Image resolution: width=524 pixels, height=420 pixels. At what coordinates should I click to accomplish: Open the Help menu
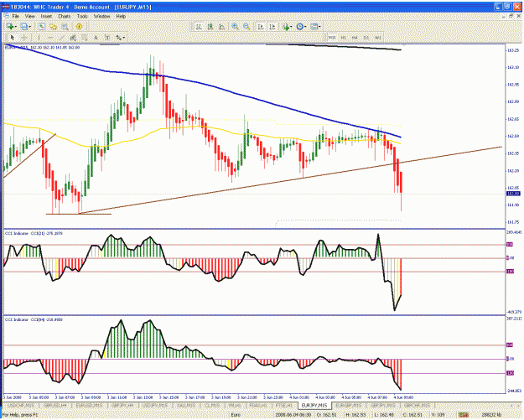121,16
